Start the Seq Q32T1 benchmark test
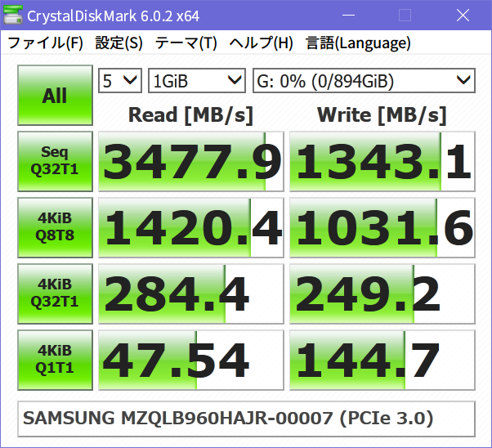 [x=55, y=161]
